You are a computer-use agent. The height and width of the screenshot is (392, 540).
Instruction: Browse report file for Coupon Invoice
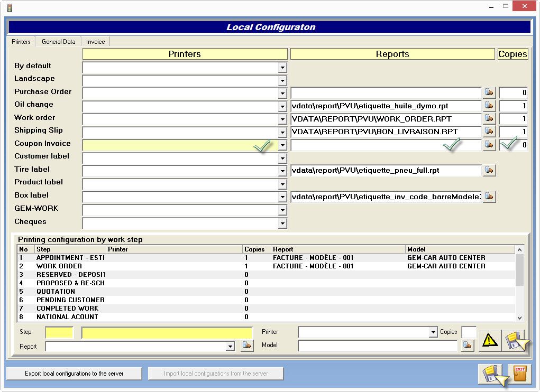(489, 144)
